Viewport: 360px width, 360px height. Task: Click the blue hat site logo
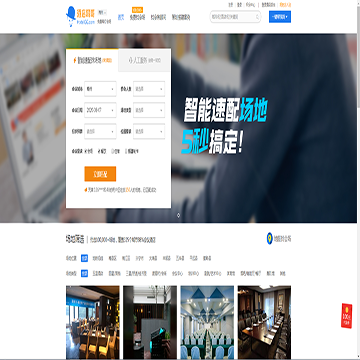coord(71,16)
